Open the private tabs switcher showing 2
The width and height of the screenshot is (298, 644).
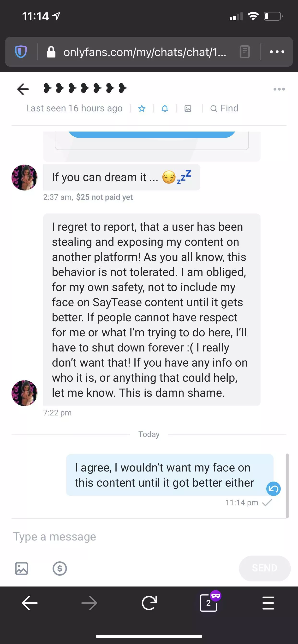(x=209, y=603)
